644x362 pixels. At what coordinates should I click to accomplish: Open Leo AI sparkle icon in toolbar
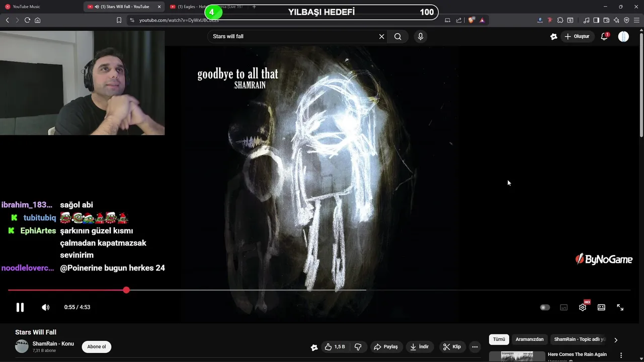616,20
